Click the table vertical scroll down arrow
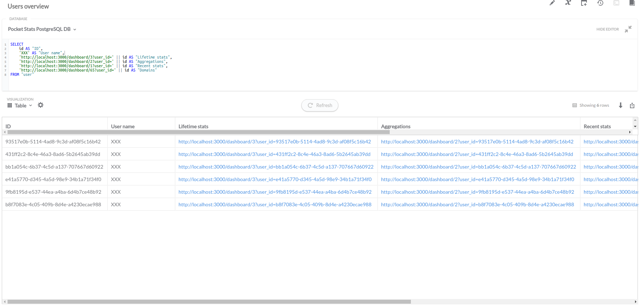This screenshot has height=308, width=644. [635, 127]
